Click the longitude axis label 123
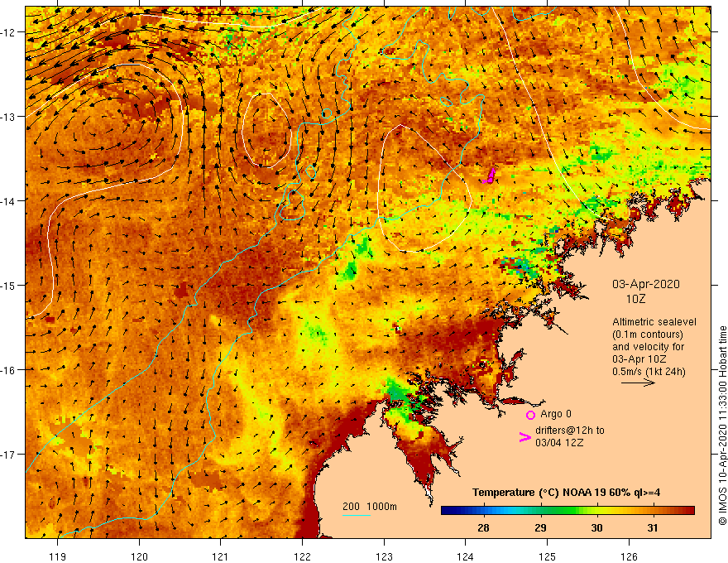 click(384, 556)
